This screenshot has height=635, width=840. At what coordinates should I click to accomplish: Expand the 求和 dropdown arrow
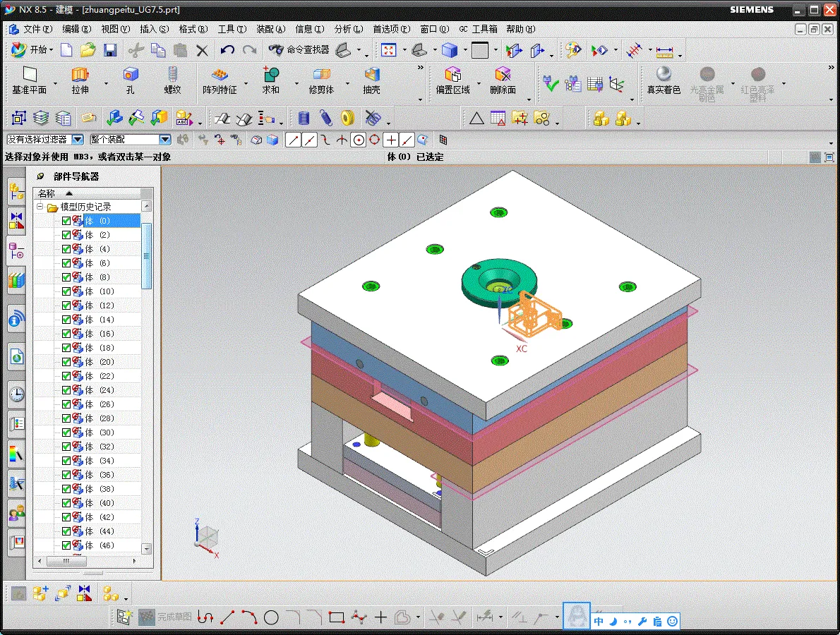[296, 83]
